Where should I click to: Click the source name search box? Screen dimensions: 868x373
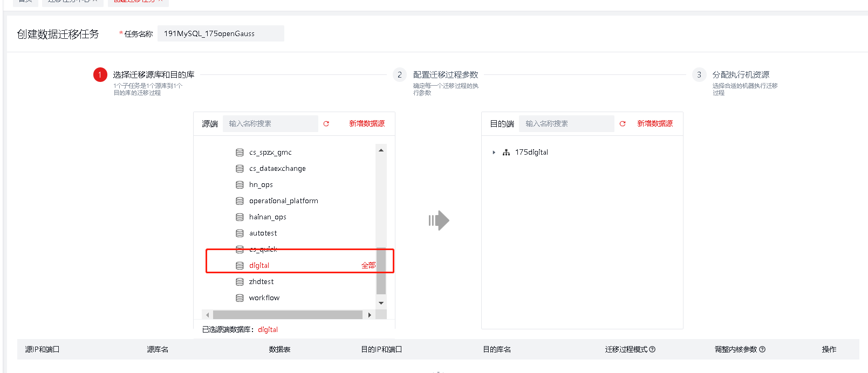tap(270, 124)
